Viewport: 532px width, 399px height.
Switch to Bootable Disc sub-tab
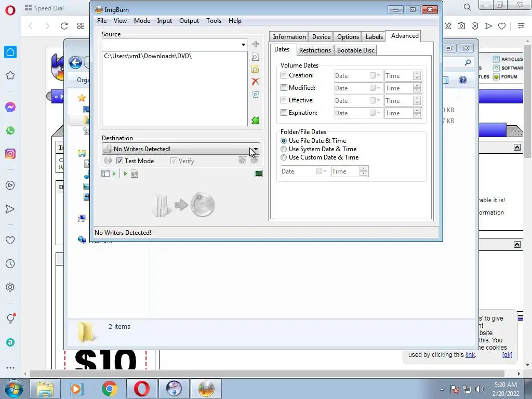[355, 50]
